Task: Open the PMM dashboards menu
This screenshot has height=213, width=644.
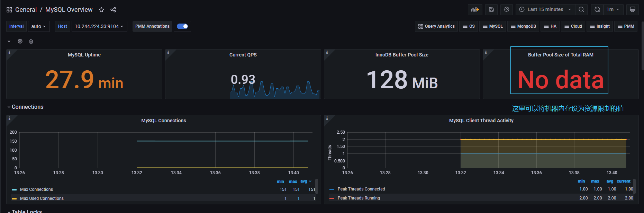Action: (x=626, y=26)
